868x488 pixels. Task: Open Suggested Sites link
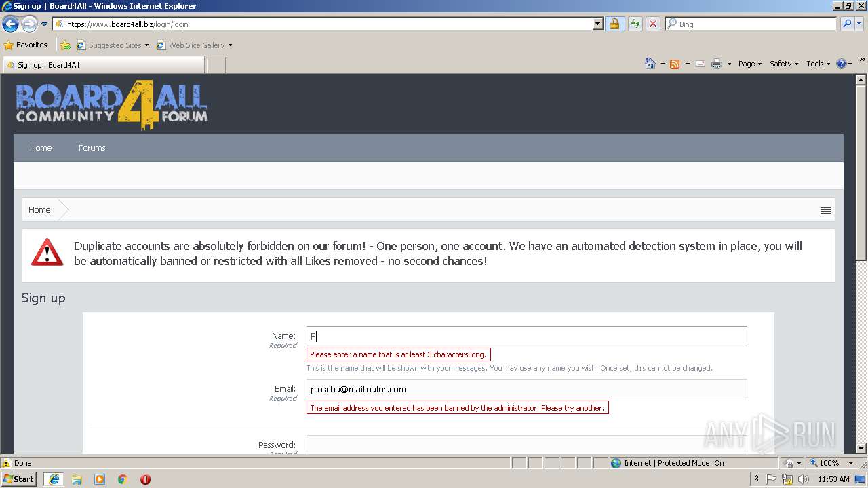113,45
